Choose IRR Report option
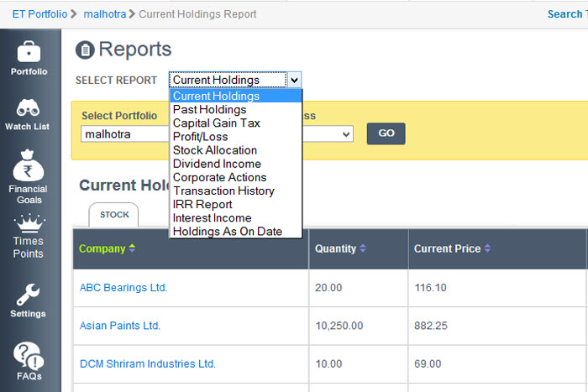588x392 pixels. [236, 204]
